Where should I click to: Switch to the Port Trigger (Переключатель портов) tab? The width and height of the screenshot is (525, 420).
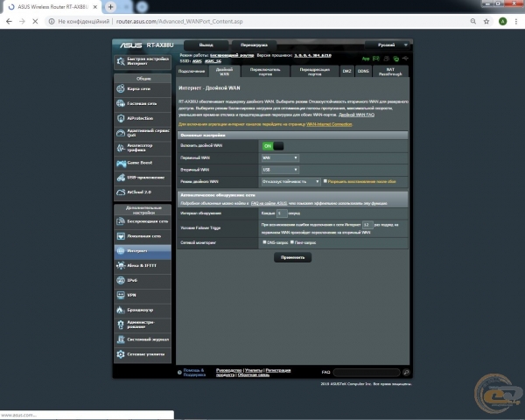click(265, 72)
